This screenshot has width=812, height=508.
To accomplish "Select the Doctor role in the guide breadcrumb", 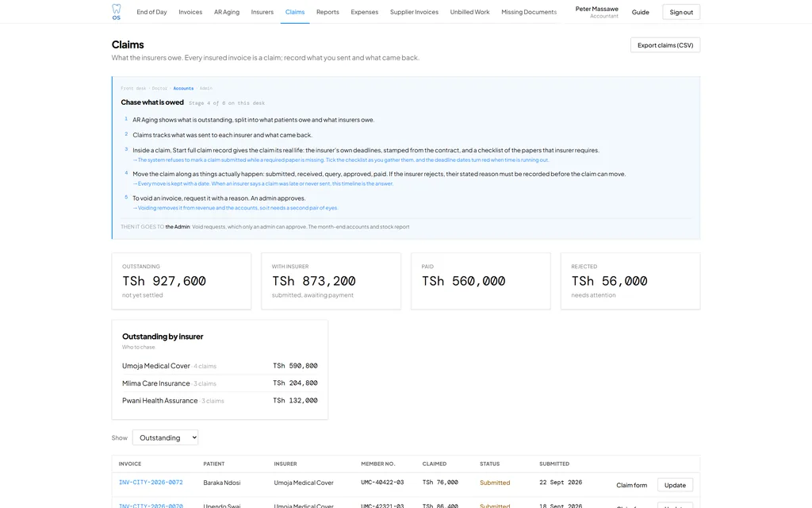I will tap(159, 88).
